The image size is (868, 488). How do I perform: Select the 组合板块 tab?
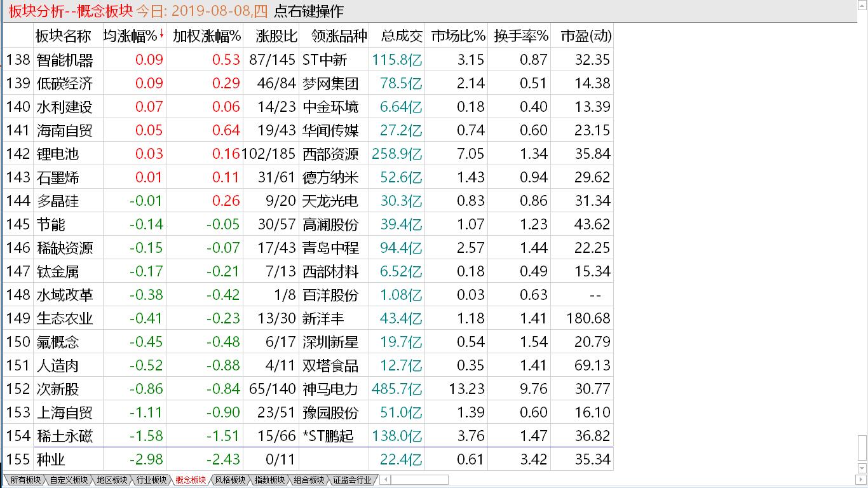click(309, 480)
